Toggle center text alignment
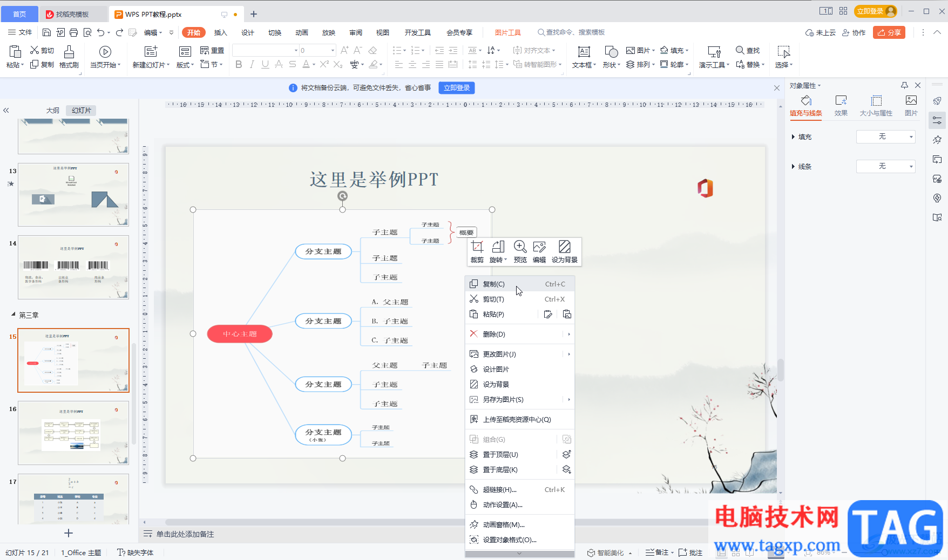This screenshot has width=948, height=560. pos(412,65)
